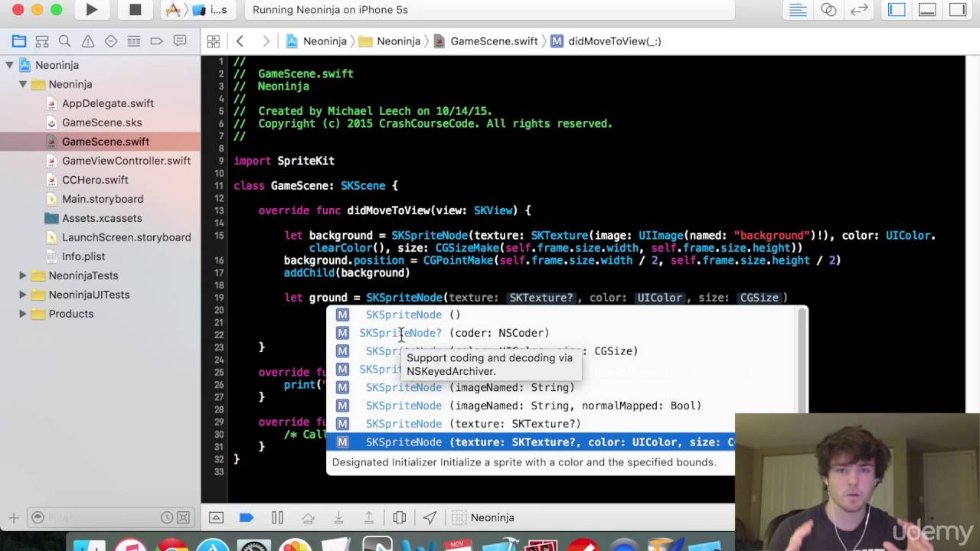Image resolution: width=980 pixels, height=551 pixels.
Task: Open CCHero.swift in the navigator
Action: [x=95, y=180]
